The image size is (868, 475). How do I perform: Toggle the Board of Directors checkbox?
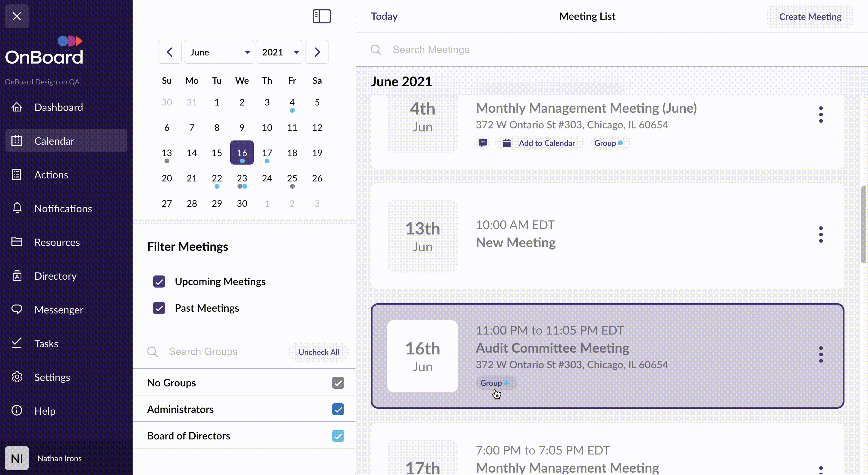point(338,436)
